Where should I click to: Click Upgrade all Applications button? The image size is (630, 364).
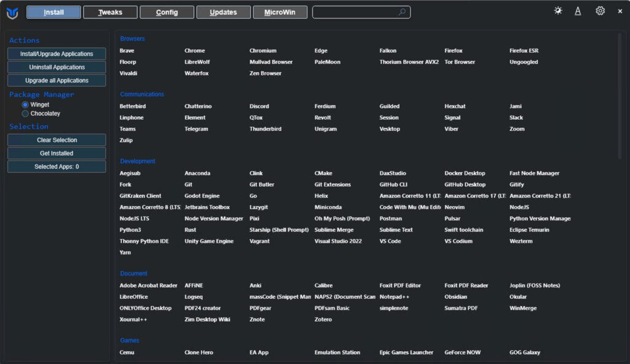coord(57,81)
